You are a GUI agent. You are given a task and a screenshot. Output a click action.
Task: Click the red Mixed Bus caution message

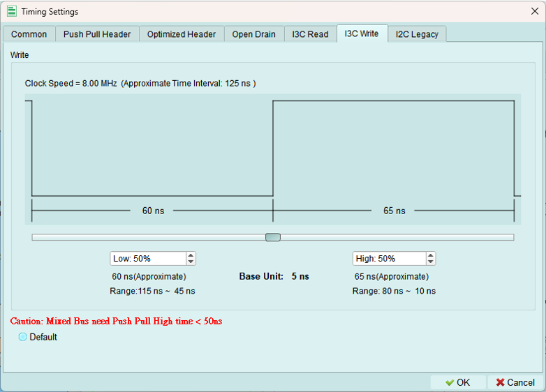point(116,321)
